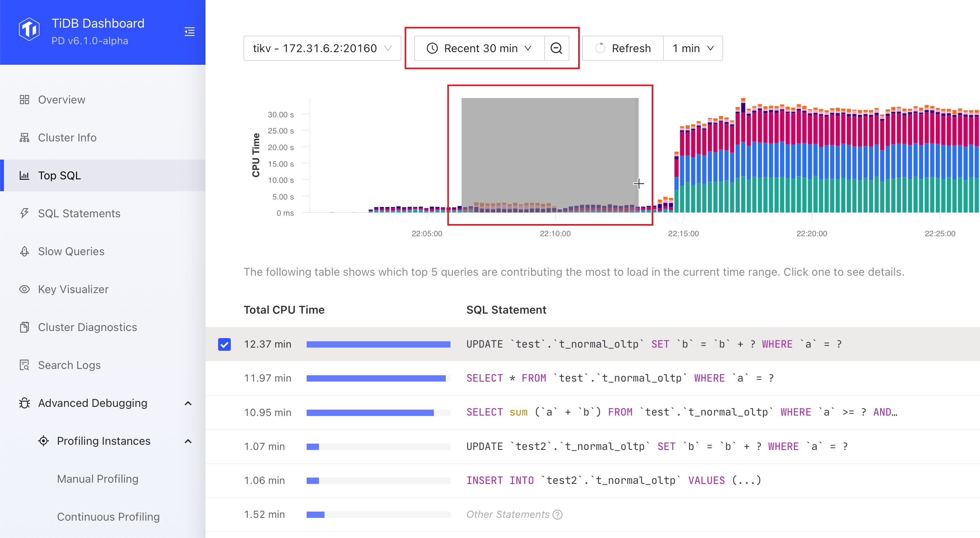Viewport: 980px width, 538px height.
Task: Open the 1 min auto-refresh interval dropdown
Action: click(693, 48)
